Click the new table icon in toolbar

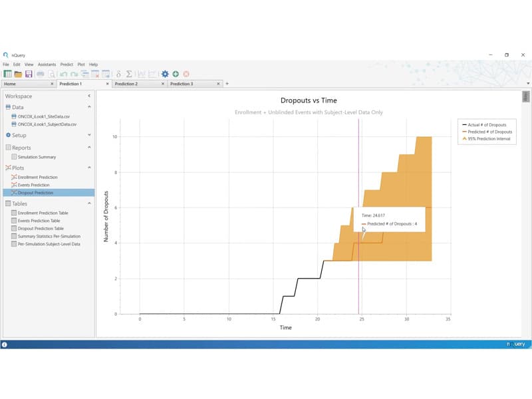pyautogui.click(x=7, y=74)
